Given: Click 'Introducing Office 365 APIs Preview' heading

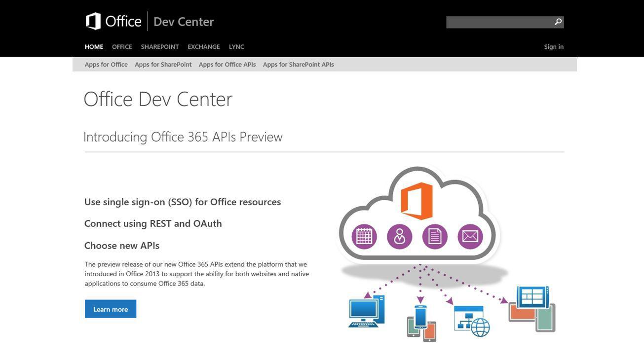Looking at the screenshot, I should point(183,137).
